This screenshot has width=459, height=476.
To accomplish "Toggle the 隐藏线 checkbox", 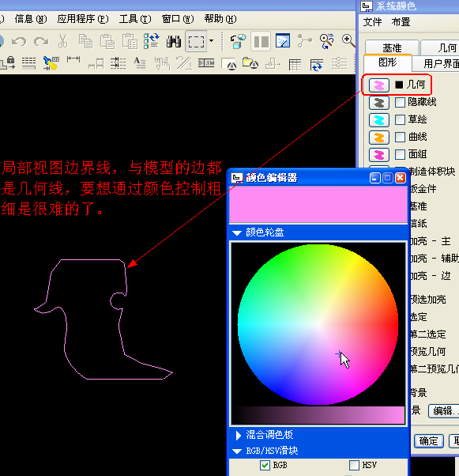I will [401, 102].
